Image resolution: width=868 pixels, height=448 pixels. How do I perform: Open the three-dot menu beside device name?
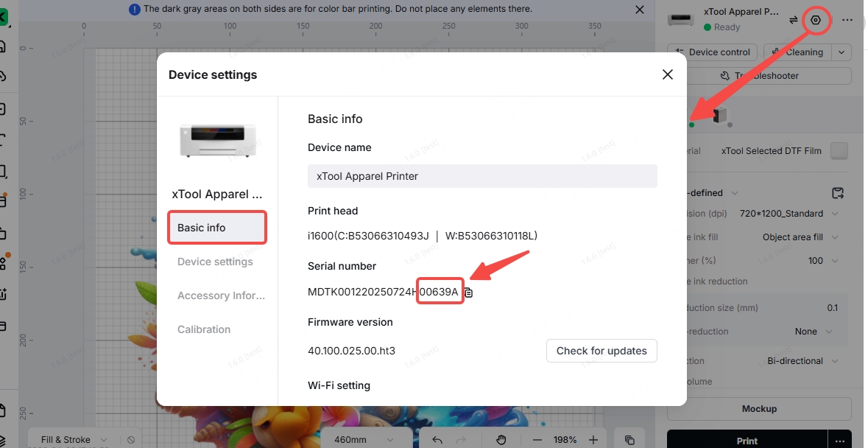[847, 20]
